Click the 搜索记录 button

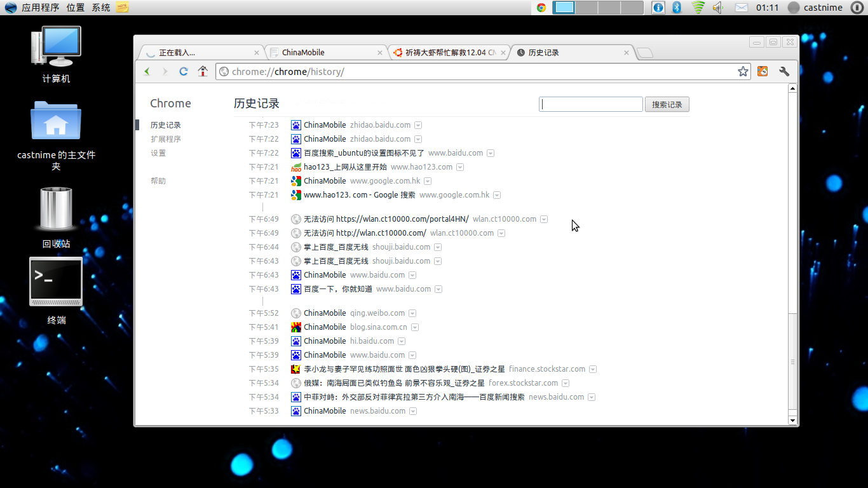pyautogui.click(x=667, y=104)
